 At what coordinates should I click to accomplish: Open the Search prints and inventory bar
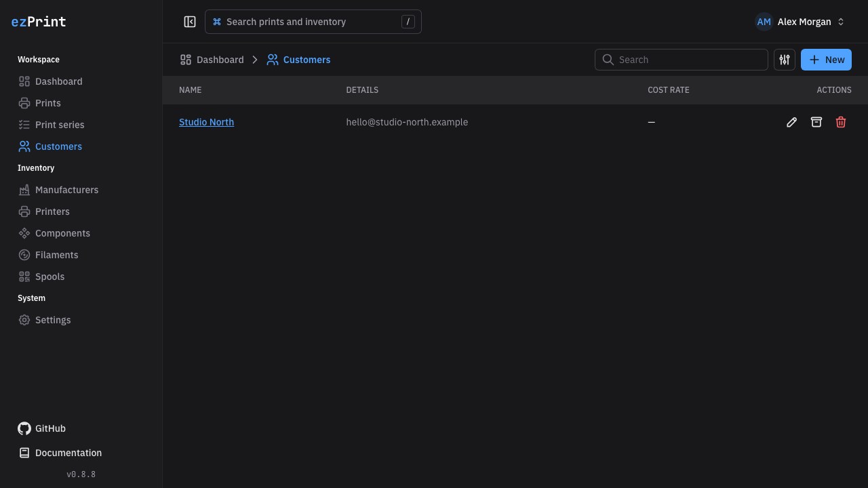click(x=313, y=22)
